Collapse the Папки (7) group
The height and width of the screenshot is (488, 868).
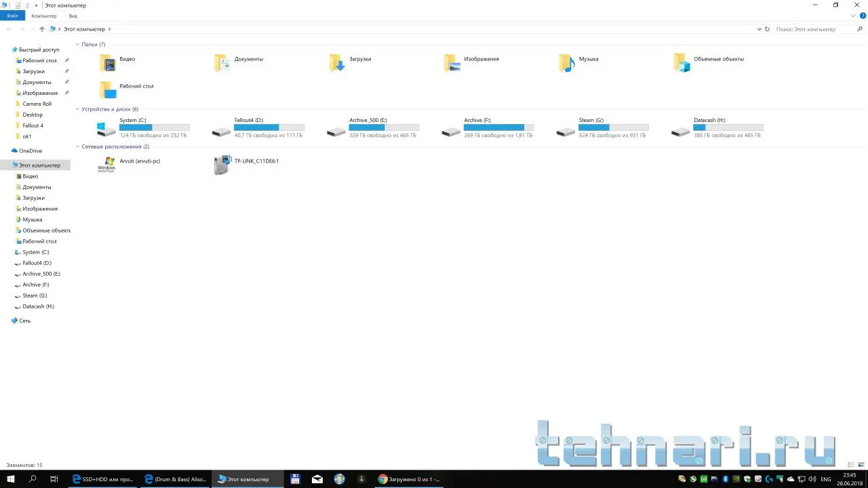pyautogui.click(x=77, y=45)
